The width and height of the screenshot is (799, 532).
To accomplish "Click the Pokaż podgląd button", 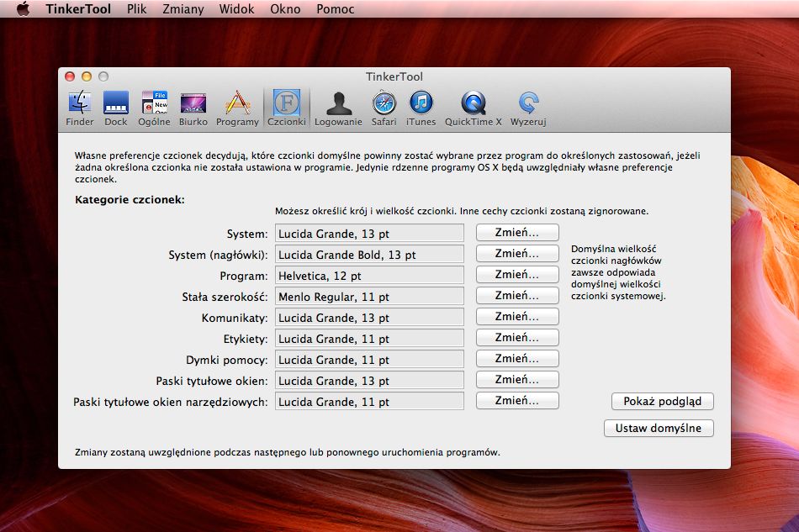I will [x=663, y=401].
